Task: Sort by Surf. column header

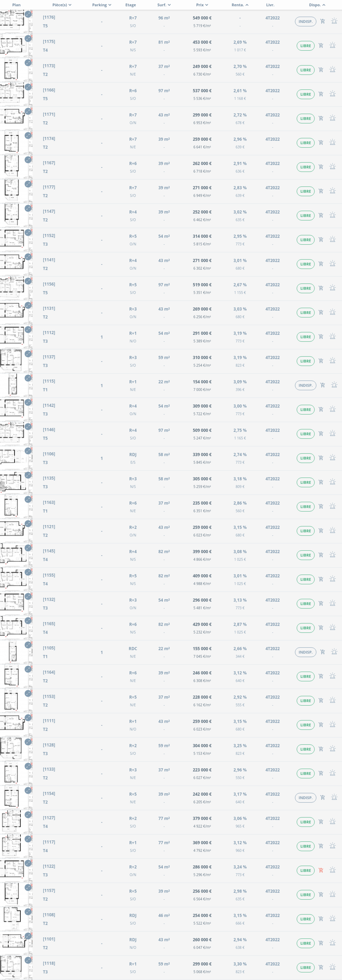Action: tap(164, 5)
